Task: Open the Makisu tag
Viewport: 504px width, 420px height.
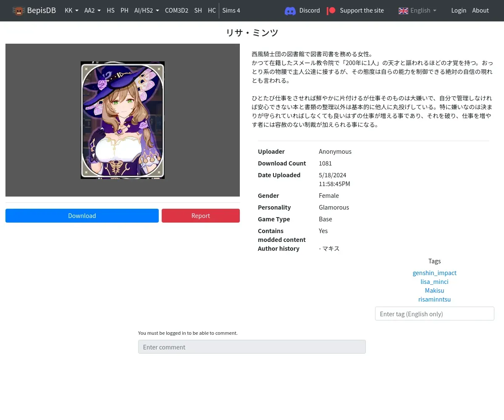Action: 434,291
